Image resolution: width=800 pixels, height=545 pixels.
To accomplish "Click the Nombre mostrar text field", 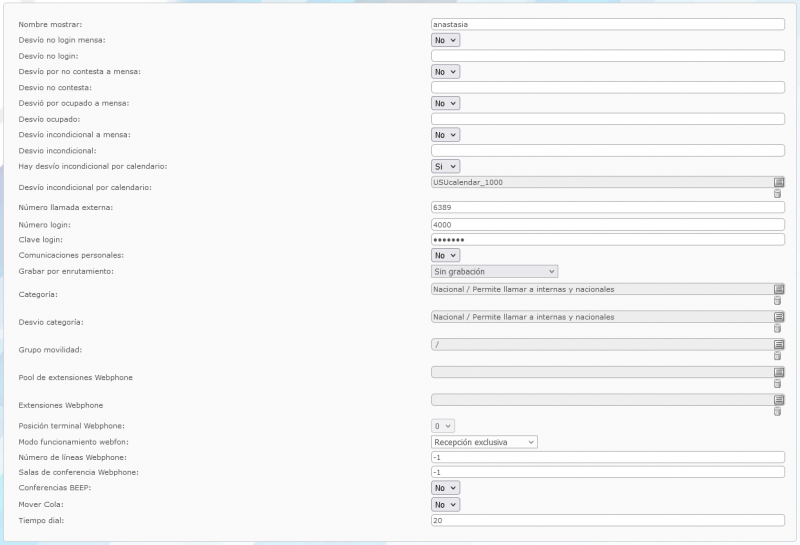I will (x=607, y=23).
